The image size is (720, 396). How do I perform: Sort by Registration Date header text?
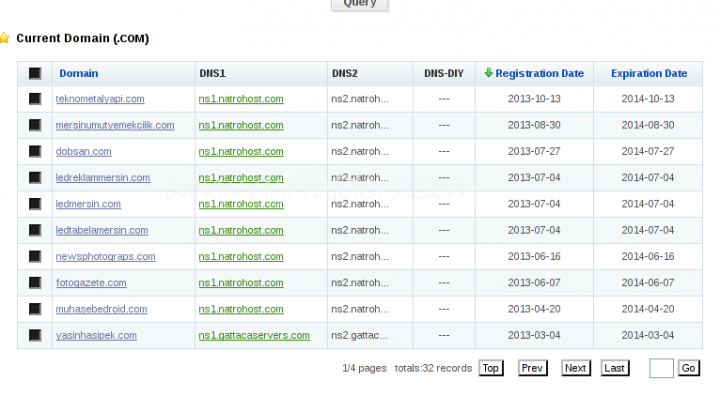[x=540, y=73]
